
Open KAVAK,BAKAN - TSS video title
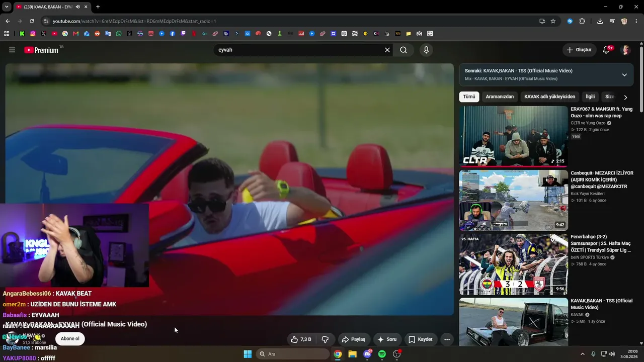[x=601, y=304]
